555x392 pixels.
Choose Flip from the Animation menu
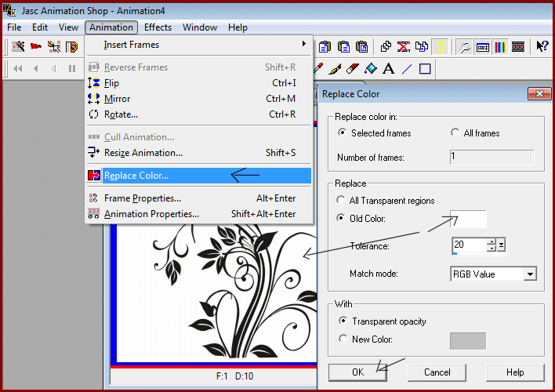pos(199,83)
